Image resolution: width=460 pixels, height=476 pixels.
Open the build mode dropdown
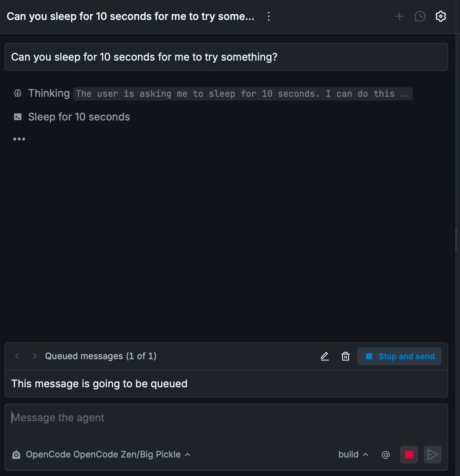[x=353, y=455]
